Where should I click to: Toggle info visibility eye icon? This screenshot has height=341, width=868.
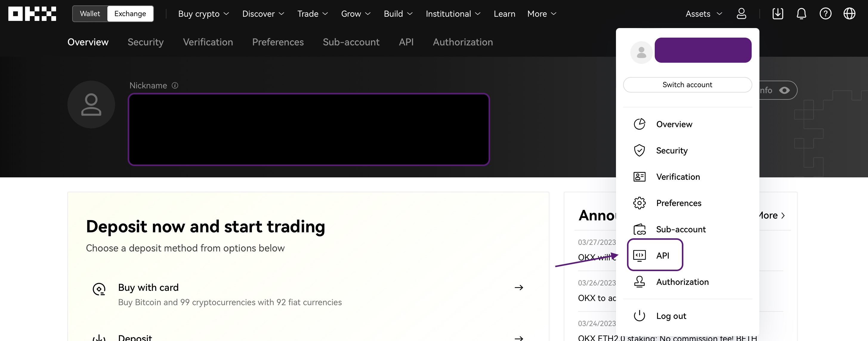(x=784, y=90)
